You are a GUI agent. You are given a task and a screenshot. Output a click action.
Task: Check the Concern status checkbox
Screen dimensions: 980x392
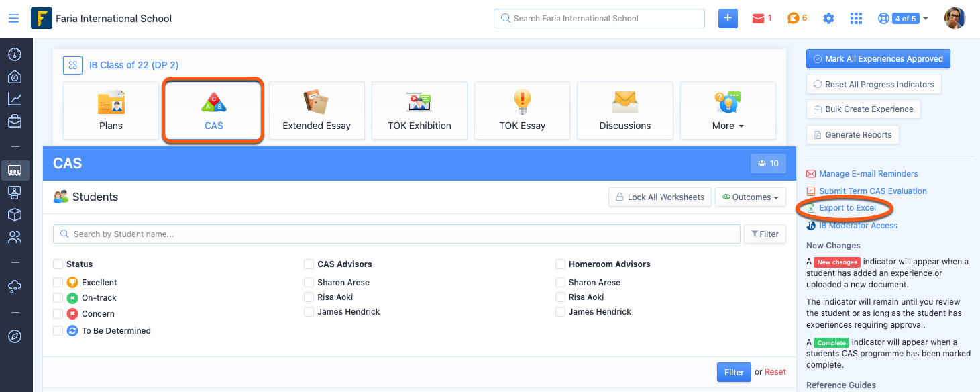point(58,314)
